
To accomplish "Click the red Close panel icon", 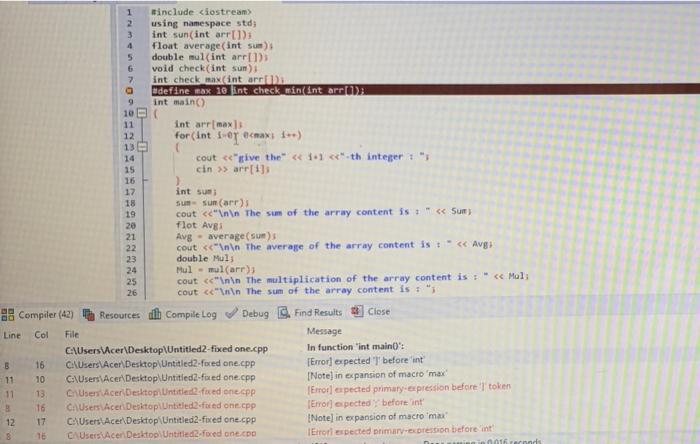I will tap(357, 311).
